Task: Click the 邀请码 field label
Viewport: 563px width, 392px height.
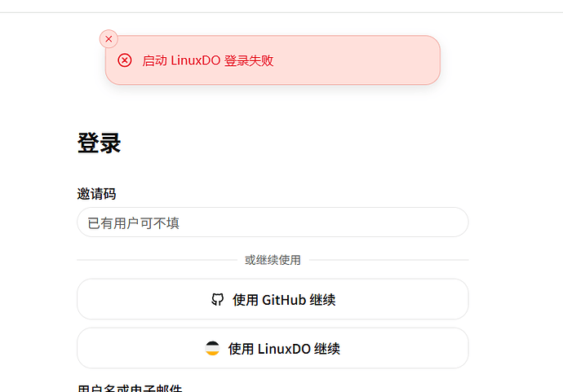Action: tap(96, 194)
